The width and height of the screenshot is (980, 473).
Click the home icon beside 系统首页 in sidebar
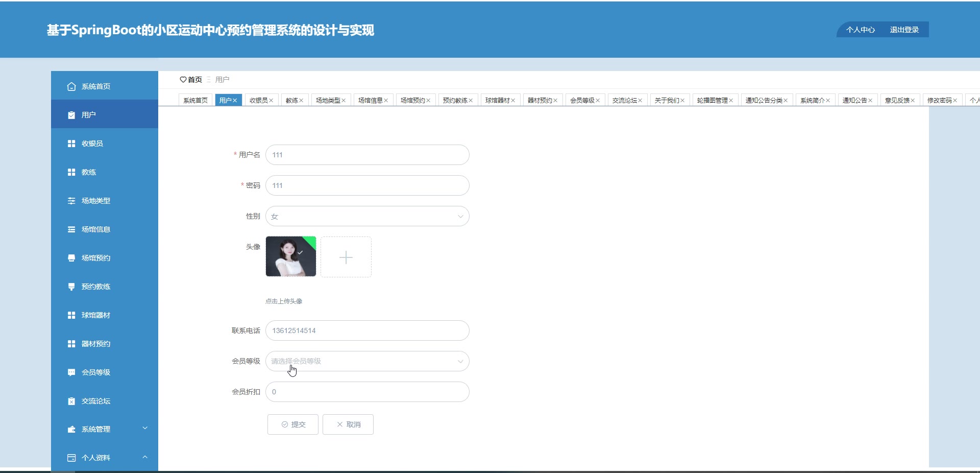coord(71,86)
